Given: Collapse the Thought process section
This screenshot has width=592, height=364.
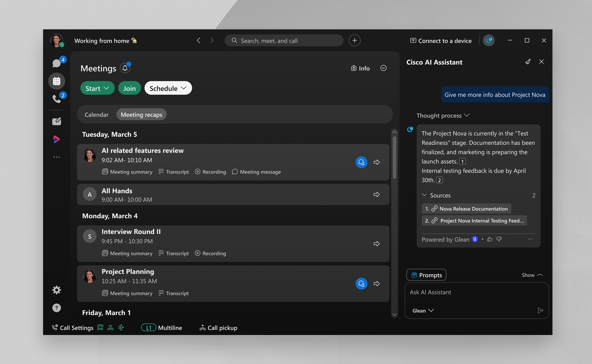Looking at the screenshot, I should tap(443, 115).
